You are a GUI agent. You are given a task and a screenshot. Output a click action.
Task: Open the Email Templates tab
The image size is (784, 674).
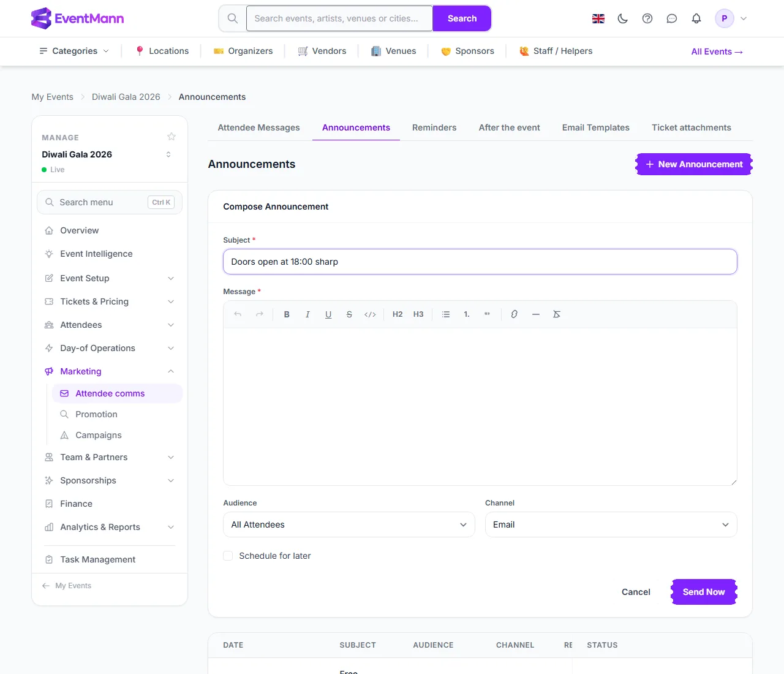(x=596, y=127)
